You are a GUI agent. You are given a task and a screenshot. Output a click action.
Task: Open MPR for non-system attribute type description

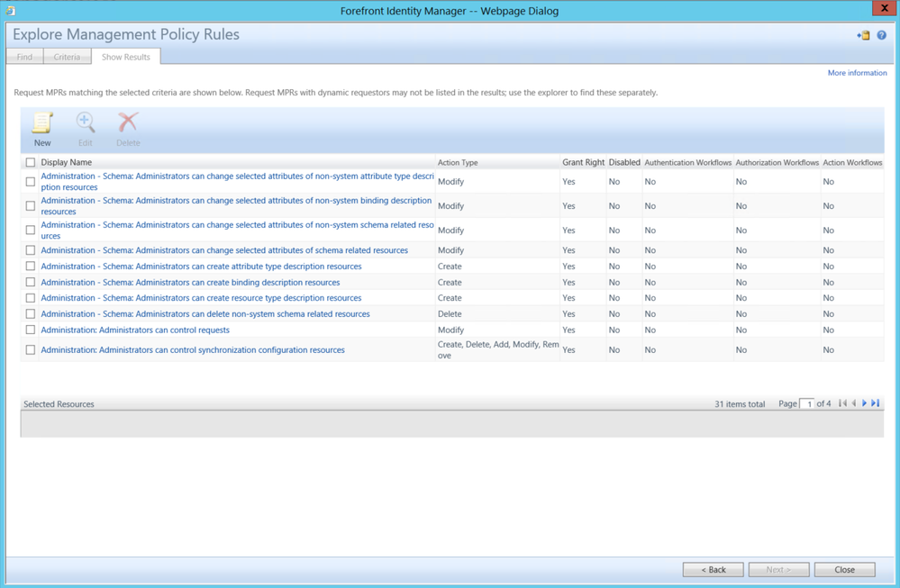coord(237,181)
